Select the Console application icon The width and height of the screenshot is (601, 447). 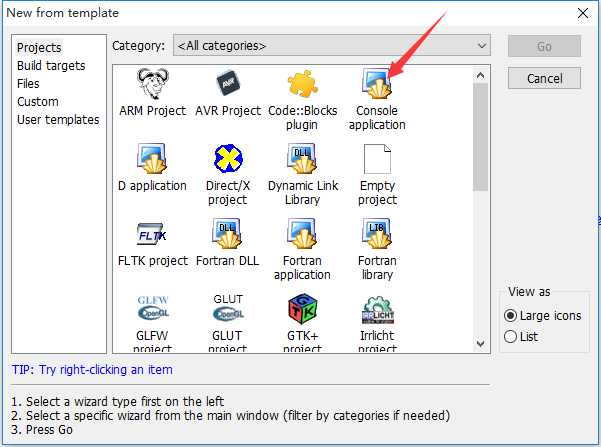[x=377, y=84]
